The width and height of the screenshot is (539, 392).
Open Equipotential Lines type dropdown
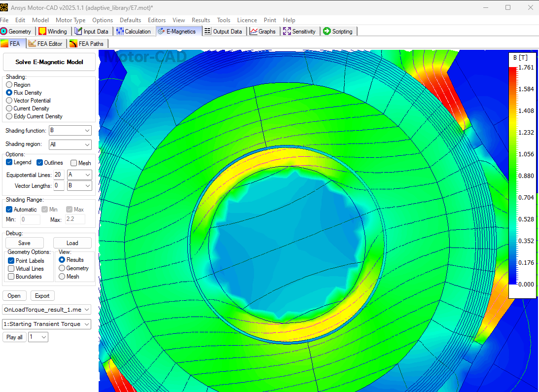click(x=79, y=175)
